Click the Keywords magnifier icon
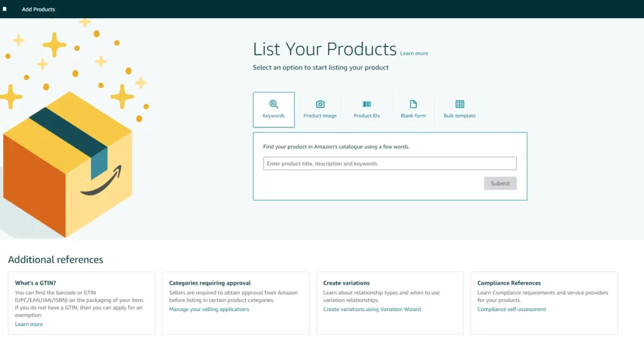Image resolution: width=644 pixels, height=348 pixels. 274,104
